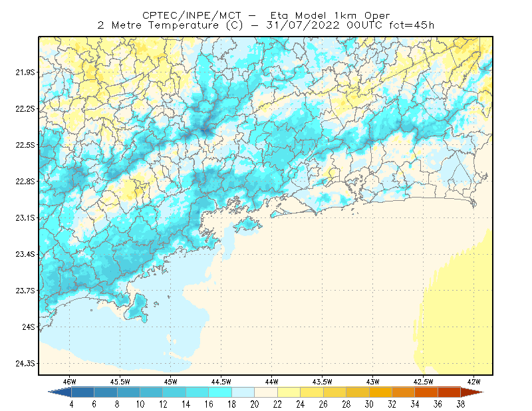Click the CPTEC/INPE/MCT header text
The width and height of the screenshot is (532, 411).
[x=192, y=15]
